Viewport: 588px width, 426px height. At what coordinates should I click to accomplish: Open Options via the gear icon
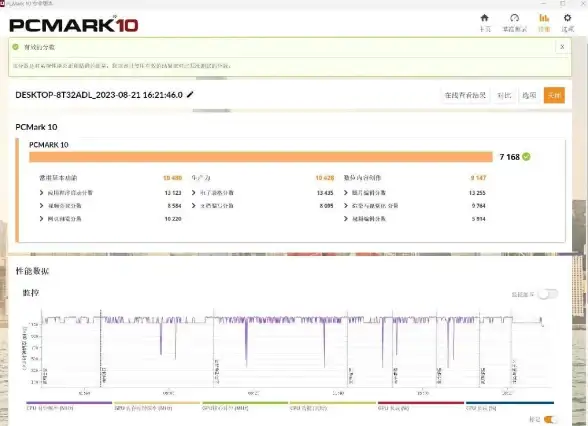(x=567, y=22)
